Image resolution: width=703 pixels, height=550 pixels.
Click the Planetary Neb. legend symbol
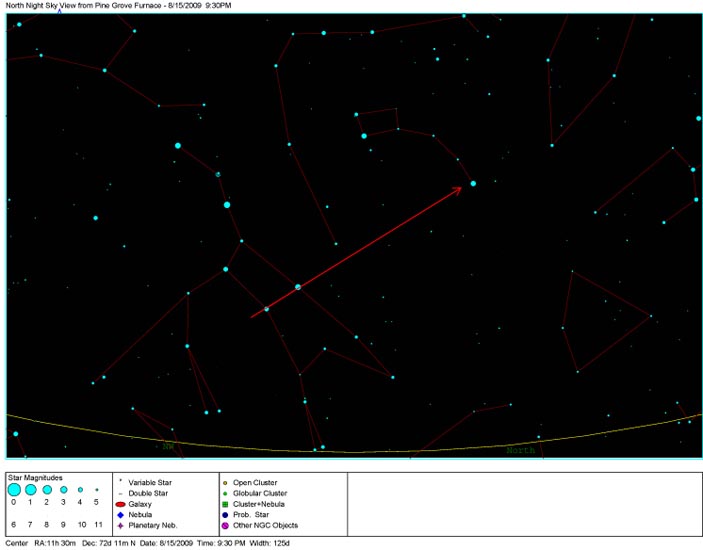(x=120, y=525)
